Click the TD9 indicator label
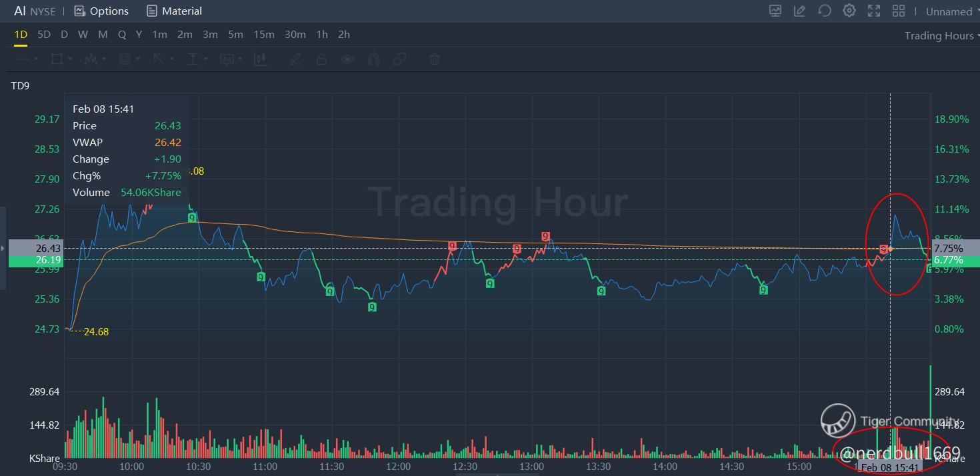 coord(20,86)
